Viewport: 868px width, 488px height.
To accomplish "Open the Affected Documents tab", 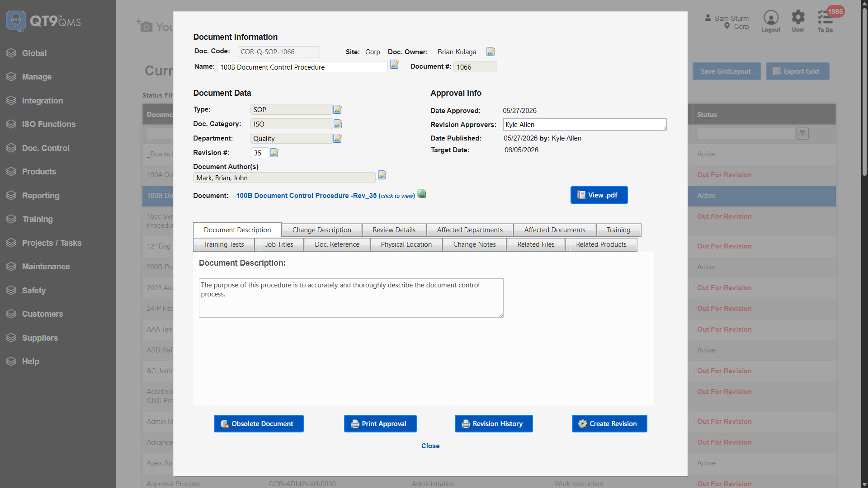I will pyautogui.click(x=555, y=230).
